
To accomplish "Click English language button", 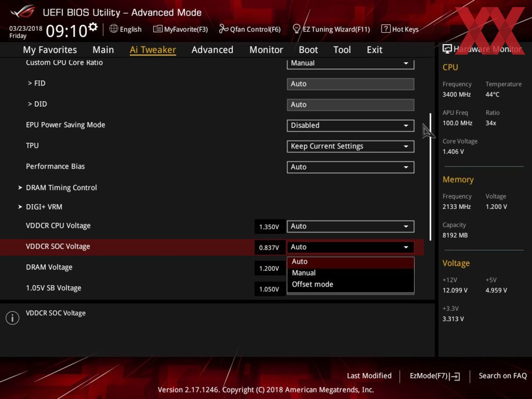I will pos(126,29).
